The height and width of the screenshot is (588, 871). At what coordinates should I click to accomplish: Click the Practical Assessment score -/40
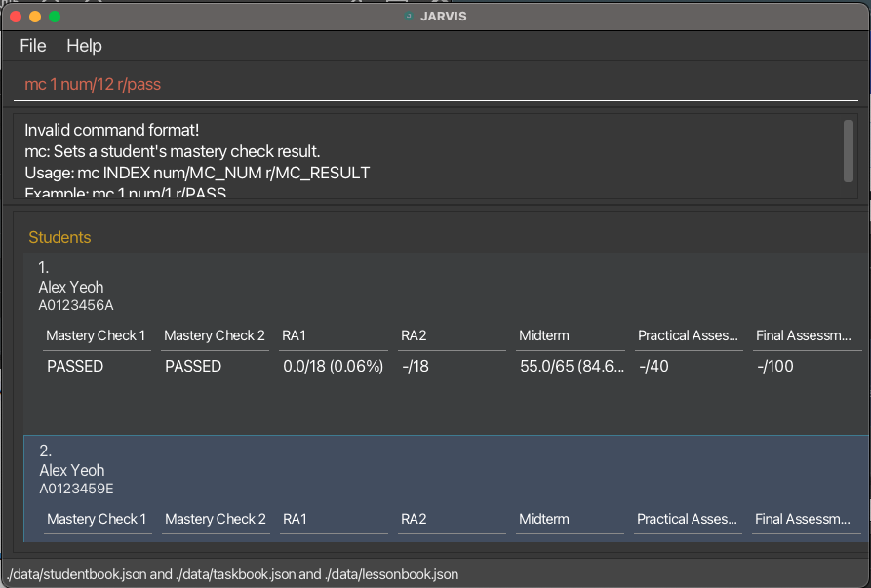click(x=653, y=366)
